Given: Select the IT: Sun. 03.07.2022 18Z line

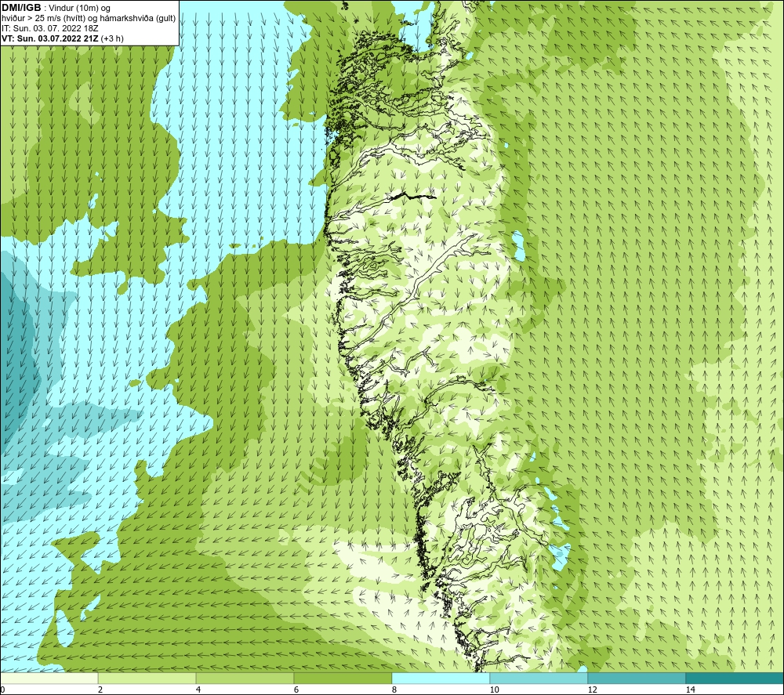Looking at the screenshot, I should (50, 28).
